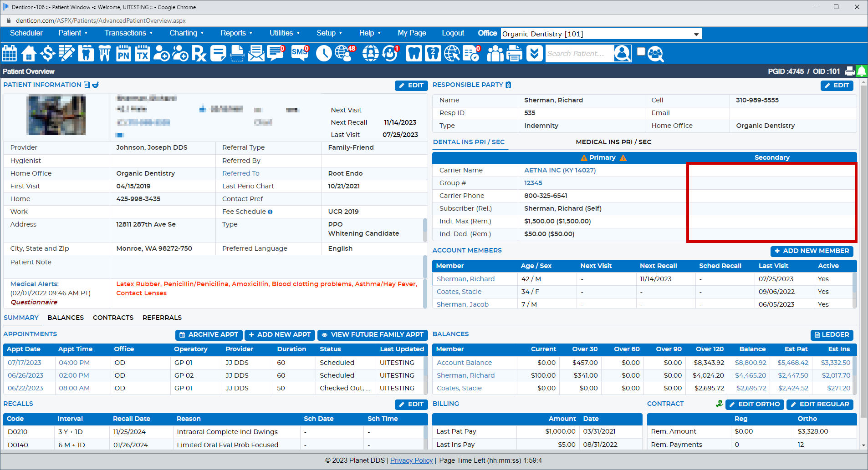Click the home icon in toolbar
The height and width of the screenshot is (470, 868).
point(29,54)
